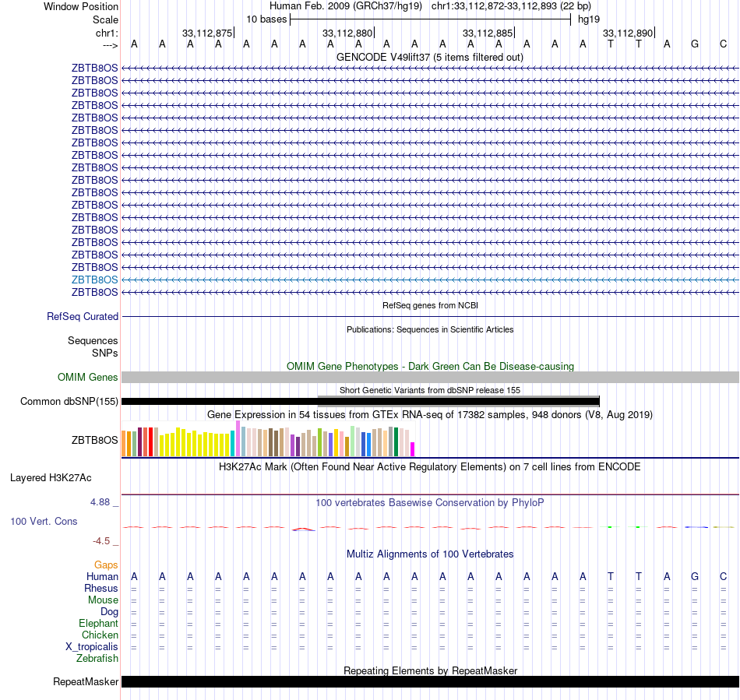Click the Layered H3K27Ac side label

(x=51, y=478)
